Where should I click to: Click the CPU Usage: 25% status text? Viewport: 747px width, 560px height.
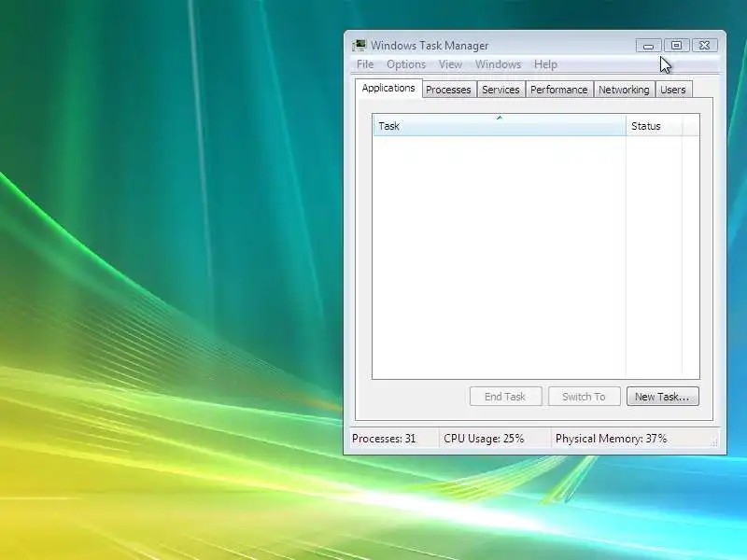484,439
